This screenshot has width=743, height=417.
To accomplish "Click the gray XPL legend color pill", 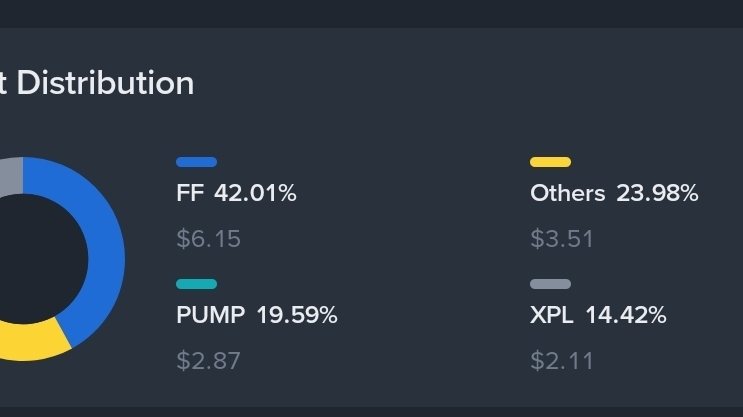I will point(550,284).
